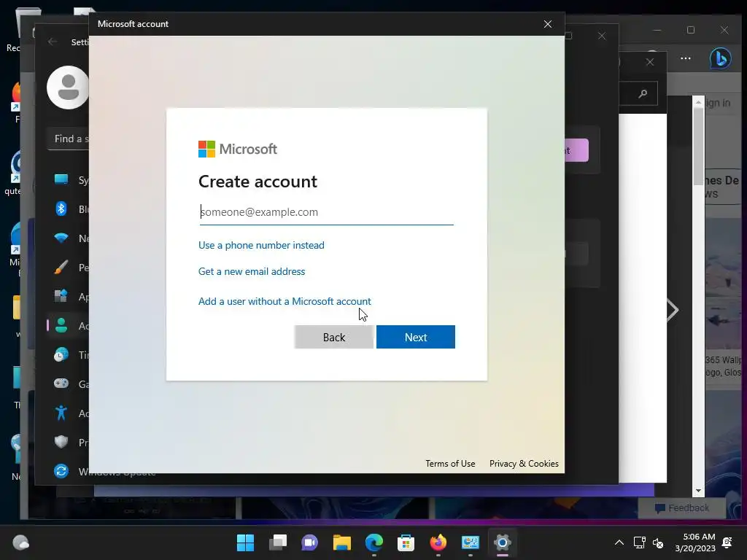
Task: Open the Bluetooth category icon in Settings
Action: pyautogui.click(x=61, y=209)
